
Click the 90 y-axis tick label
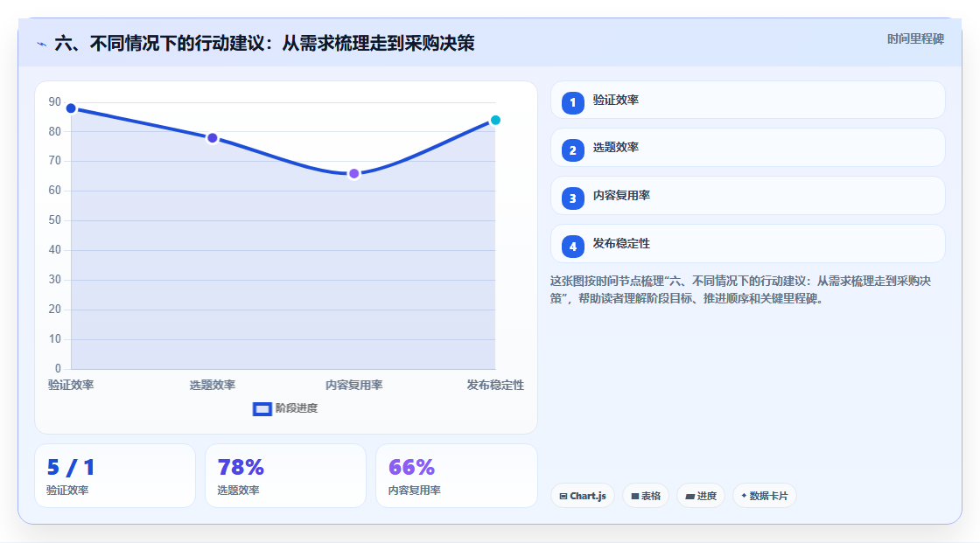click(x=55, y=101)
